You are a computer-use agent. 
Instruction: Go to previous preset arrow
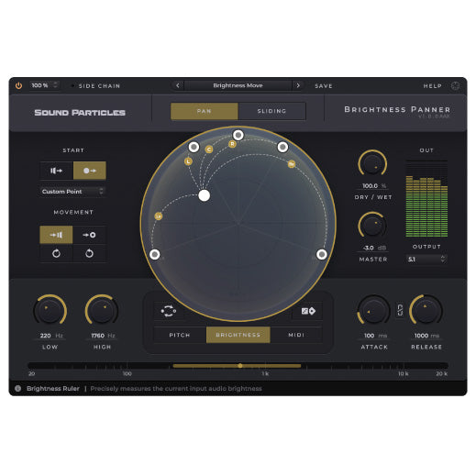[178, 85]
